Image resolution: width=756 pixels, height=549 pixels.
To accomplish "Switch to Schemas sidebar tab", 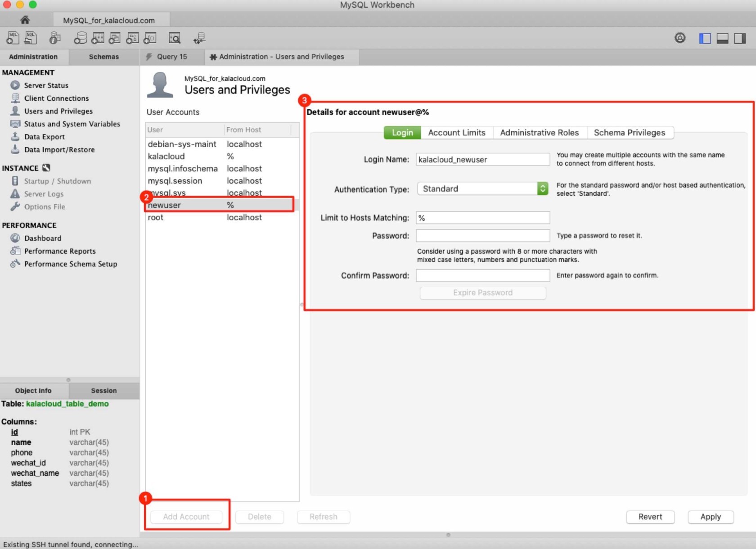I will (x=104, y=57).
